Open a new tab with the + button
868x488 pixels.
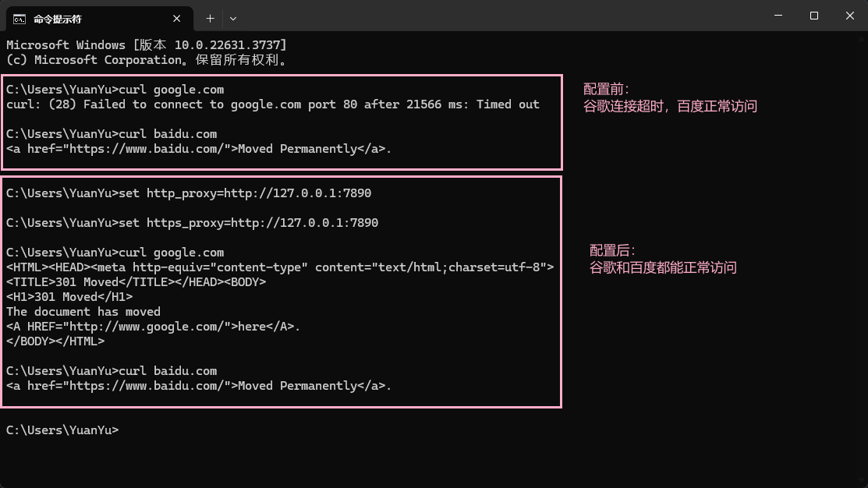click(210, 18)
